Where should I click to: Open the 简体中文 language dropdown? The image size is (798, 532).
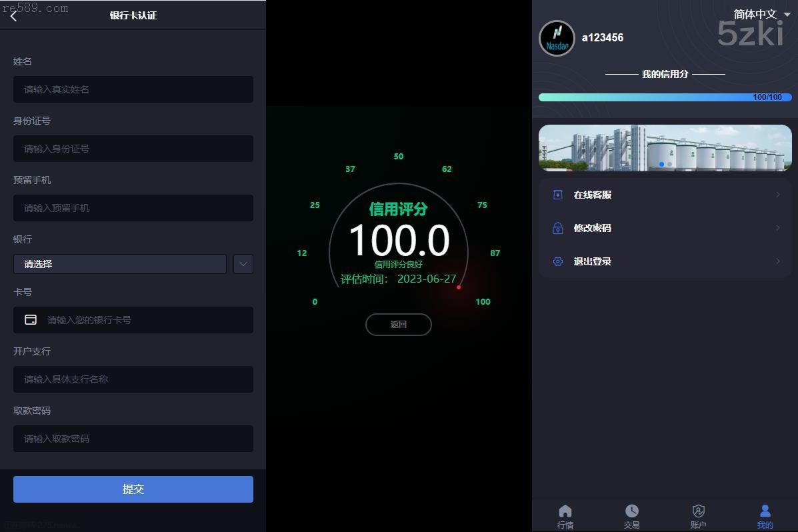point(761,14)
